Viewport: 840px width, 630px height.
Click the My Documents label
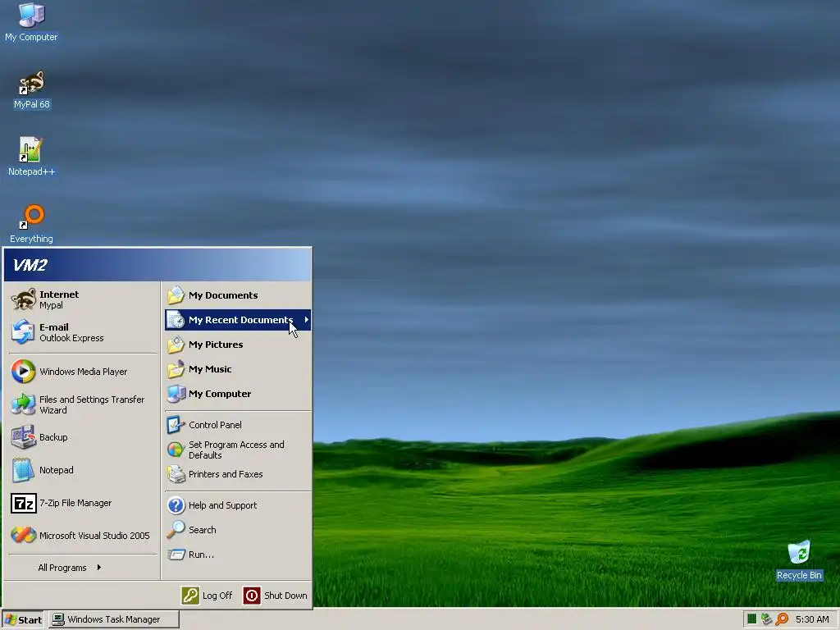pyautogui.click(x=223, y=295)
